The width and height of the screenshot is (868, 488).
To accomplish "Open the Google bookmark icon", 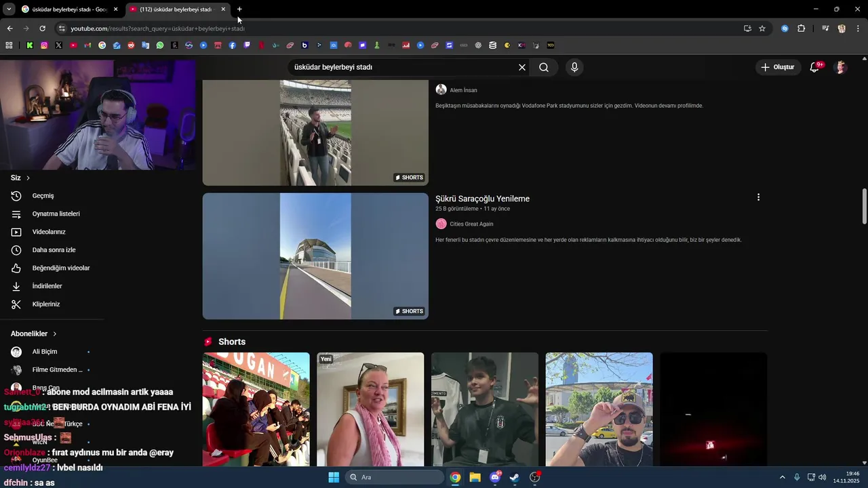I will (102, 45).
